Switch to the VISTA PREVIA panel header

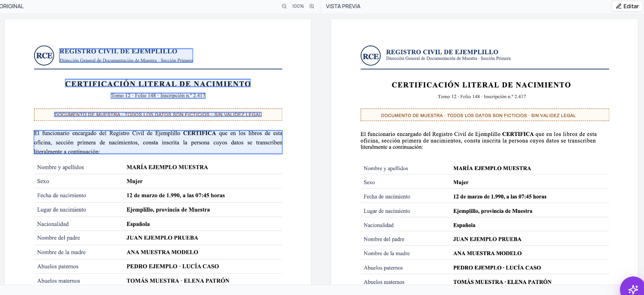343,6
